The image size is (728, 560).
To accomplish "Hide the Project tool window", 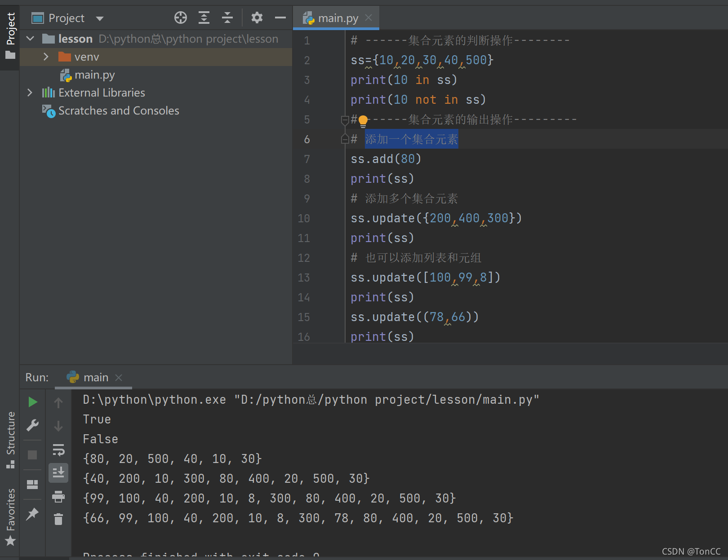I will tap(280, 18).
